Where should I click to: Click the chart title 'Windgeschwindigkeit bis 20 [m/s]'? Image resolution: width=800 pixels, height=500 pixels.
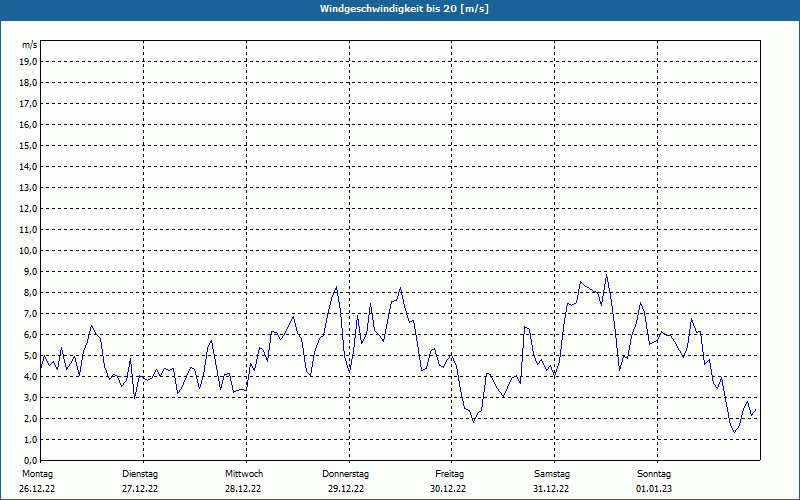tap(404, 9)
